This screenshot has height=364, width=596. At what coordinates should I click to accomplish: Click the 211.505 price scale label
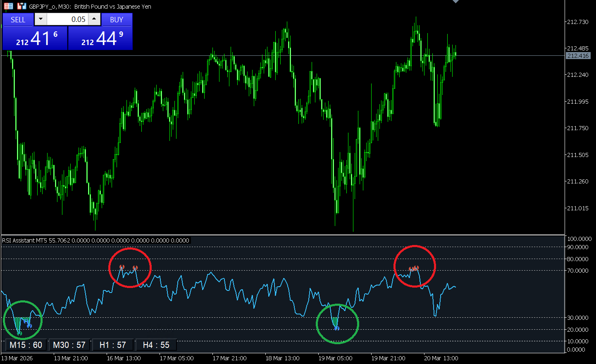(577, 155)
